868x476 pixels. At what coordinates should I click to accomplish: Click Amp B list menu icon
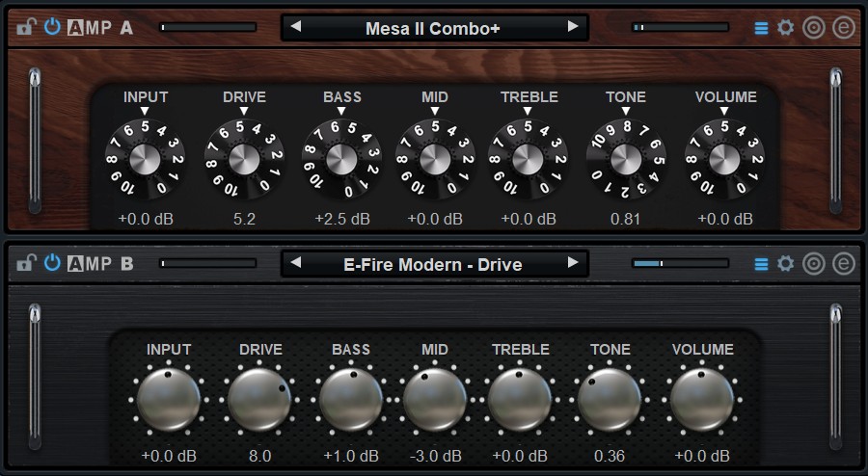tap(761, 263)
